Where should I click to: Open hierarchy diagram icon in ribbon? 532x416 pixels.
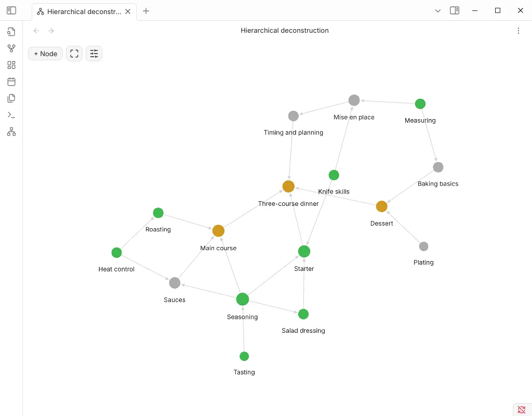click(11, 132)
